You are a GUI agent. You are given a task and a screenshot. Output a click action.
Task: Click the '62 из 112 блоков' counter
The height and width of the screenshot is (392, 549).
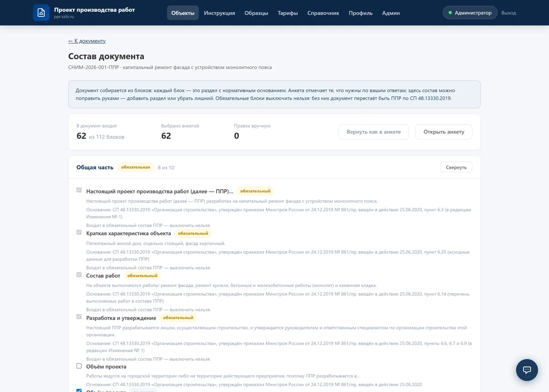coord(100,136)
